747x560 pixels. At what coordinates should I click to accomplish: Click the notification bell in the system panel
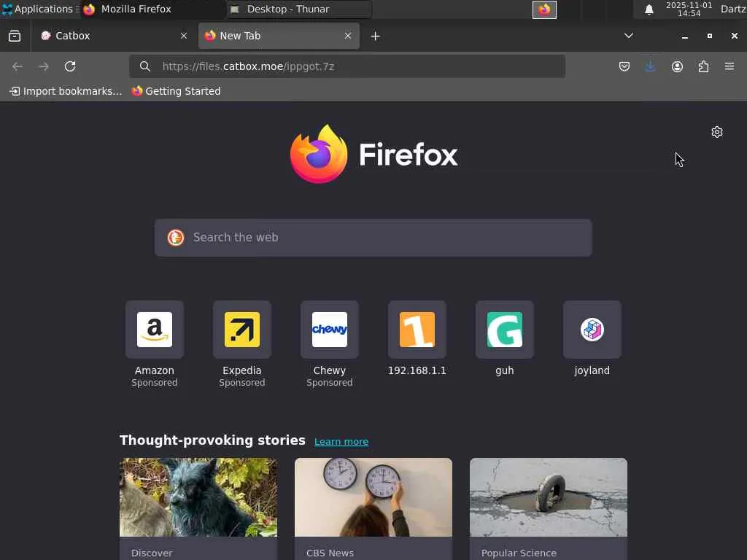tap(649, 9)
